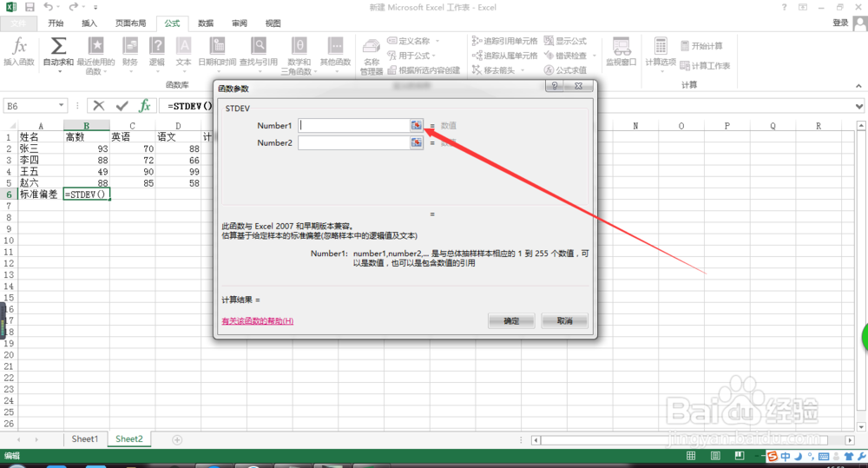
Task: Click Create from Selection in the ribbon
Action: click(x=424, y=69)
